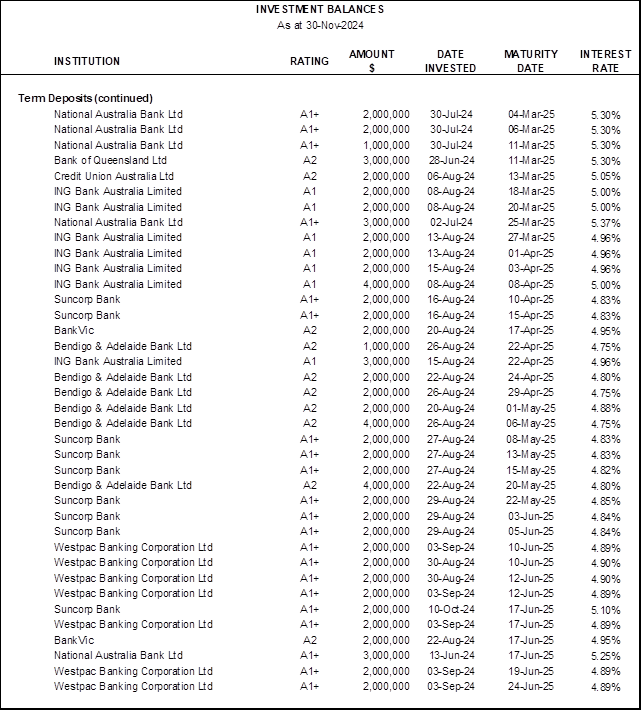Click the MATURITY DATE column header
Viewport: 642px width, 711px height.
click(531, 61)
